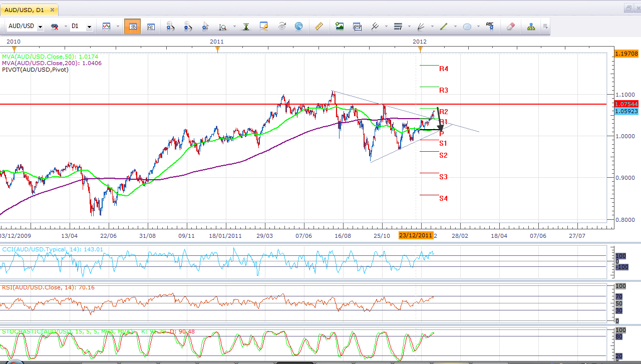Click the R2 pivot level label
The image size is (641, 364).
pos(444,112)
